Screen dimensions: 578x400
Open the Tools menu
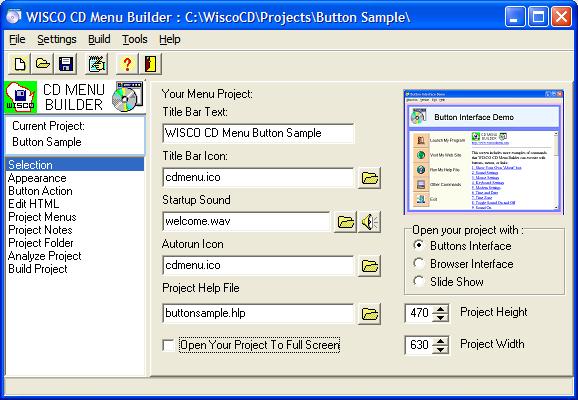pos(135,39)
